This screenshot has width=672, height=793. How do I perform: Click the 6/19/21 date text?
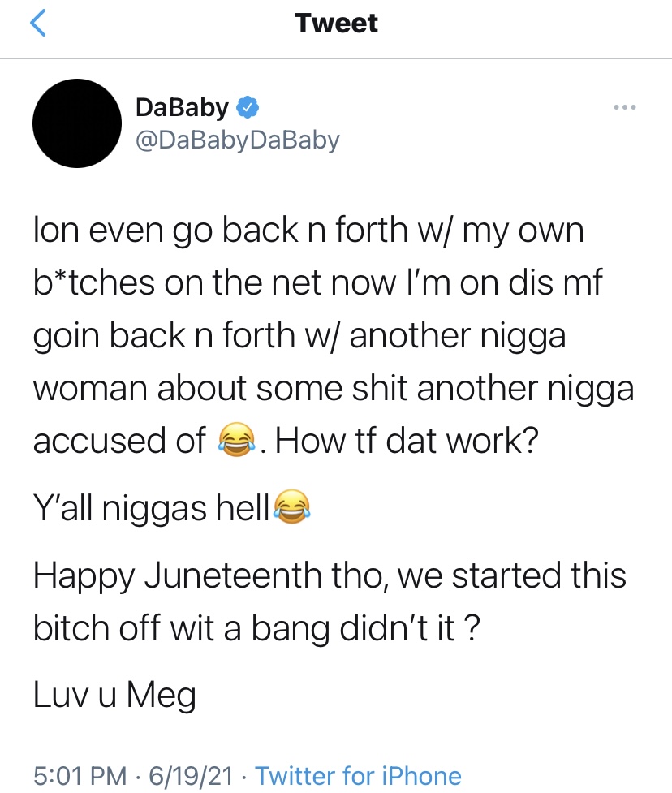pos(192,776)
